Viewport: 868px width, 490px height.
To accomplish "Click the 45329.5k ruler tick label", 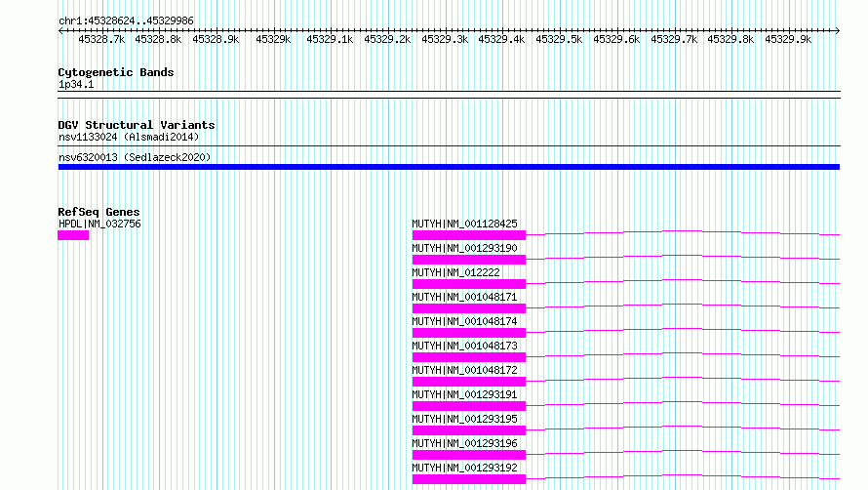I will pos(559,39).
